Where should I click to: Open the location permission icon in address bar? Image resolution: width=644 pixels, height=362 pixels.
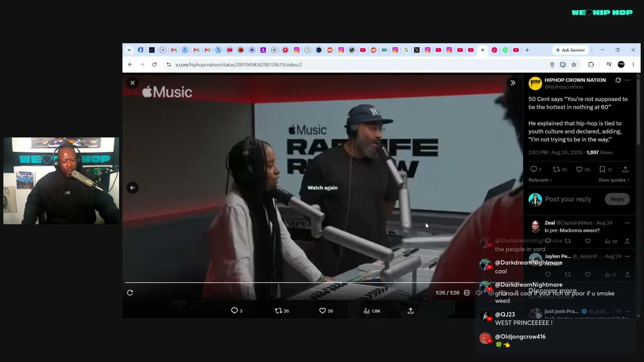click(552, 64)
